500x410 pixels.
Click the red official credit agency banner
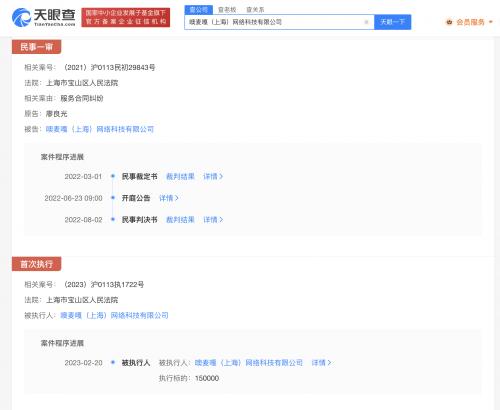tap(126, 17)
